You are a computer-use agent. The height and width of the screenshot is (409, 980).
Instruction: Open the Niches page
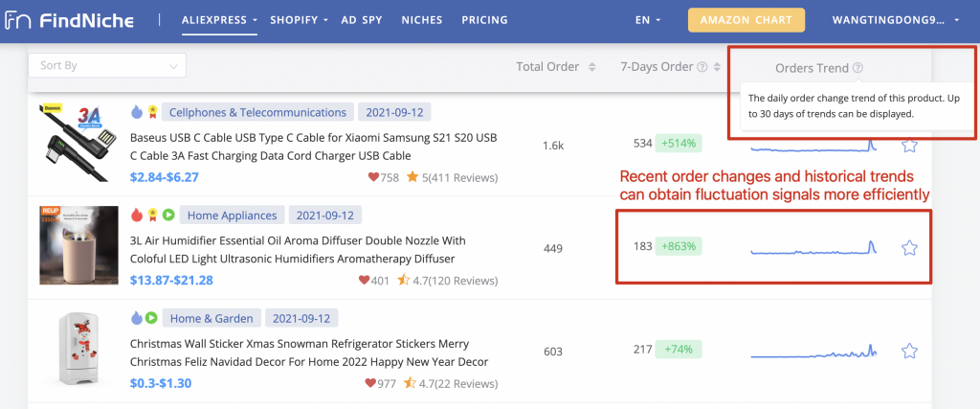click(x=422, y=20)
